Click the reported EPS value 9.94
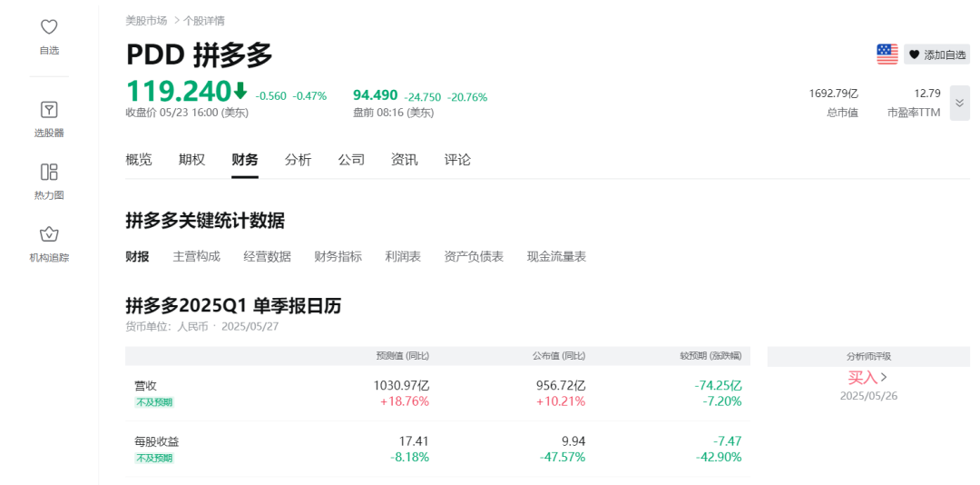This screenshot has width=980, height=485. tap(573, 441)
